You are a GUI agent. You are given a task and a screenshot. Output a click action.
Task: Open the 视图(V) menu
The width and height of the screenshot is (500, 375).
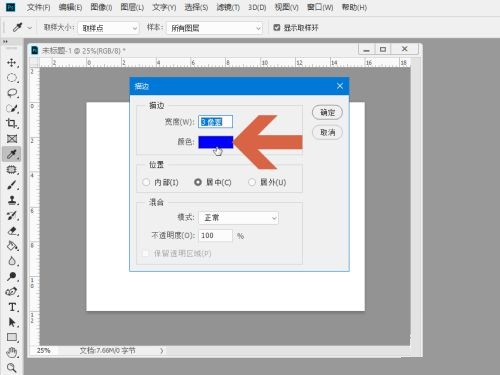pos(286,7)
